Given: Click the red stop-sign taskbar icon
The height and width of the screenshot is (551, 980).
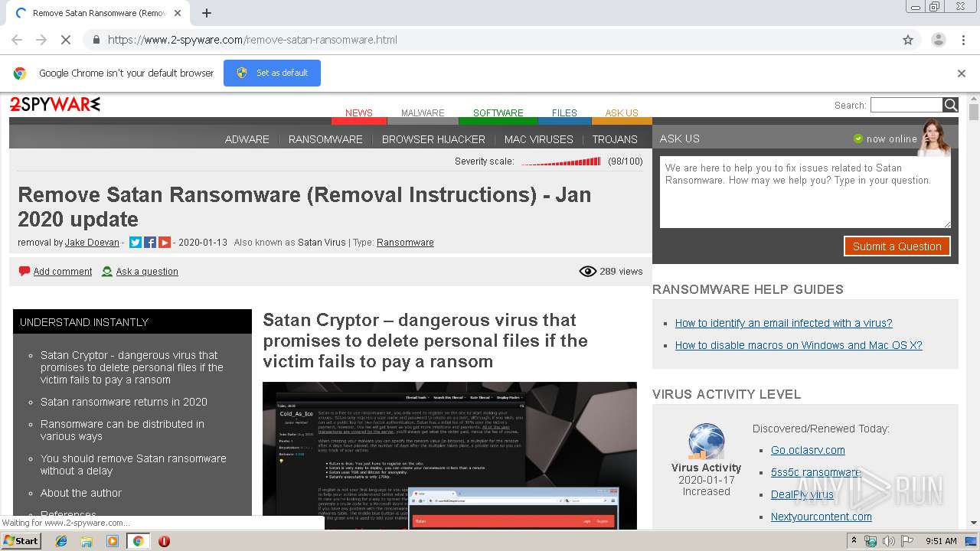Looking at the screenshot, I should coord(164,541).
